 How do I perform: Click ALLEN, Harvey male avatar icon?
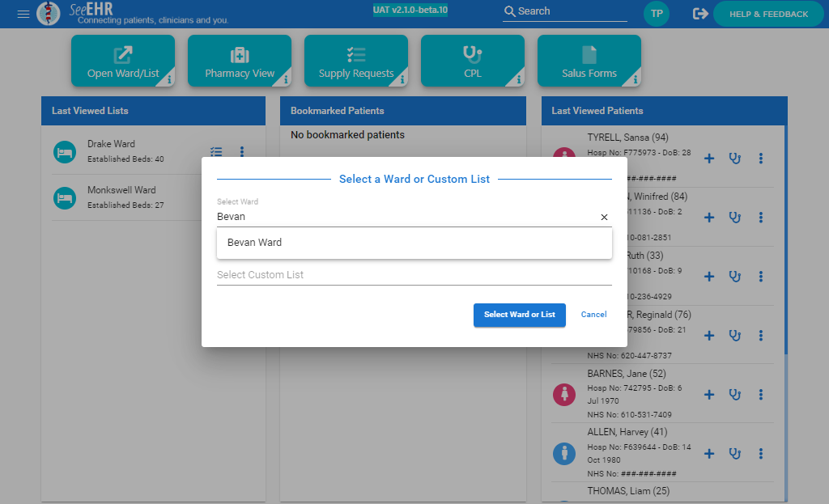[x=564, y=454]
